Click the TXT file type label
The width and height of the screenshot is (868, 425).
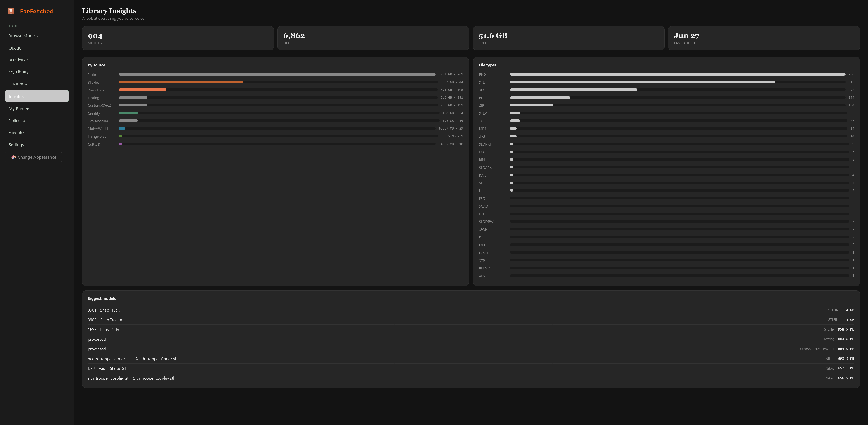(x=482, y=121)
